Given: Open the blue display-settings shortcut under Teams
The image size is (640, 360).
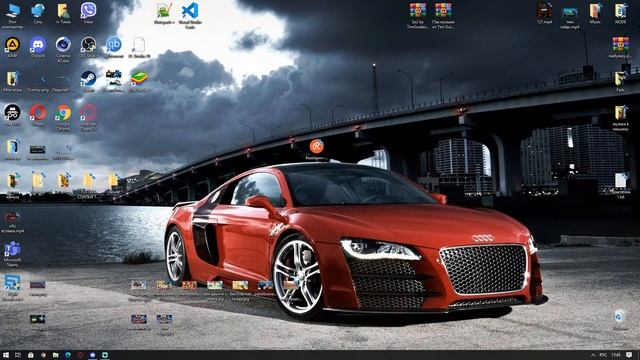Looking at the screenshot, I should click(x=12, y=283).
